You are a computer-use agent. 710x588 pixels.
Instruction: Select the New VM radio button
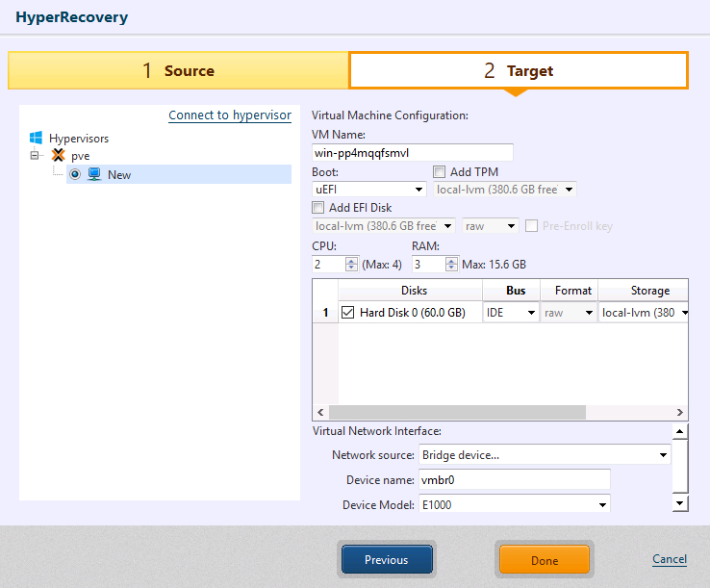(x=75, y=174)
